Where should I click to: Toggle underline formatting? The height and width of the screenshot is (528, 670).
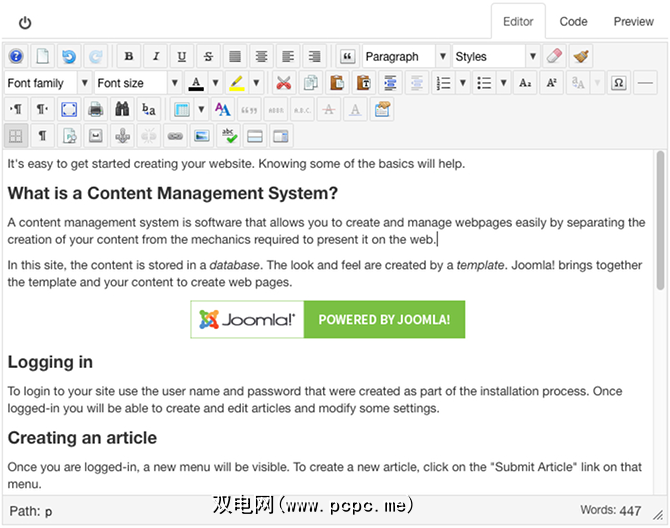coord(181,57)
